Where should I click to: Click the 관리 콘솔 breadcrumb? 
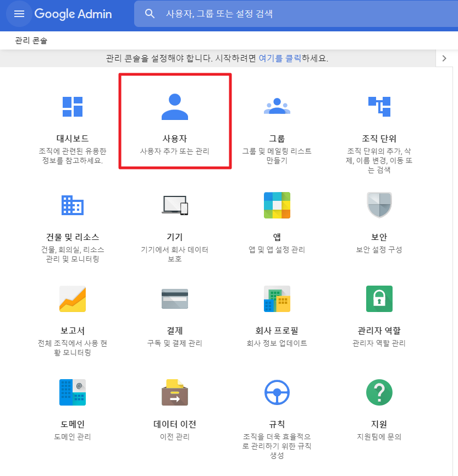tap(31, 40)
